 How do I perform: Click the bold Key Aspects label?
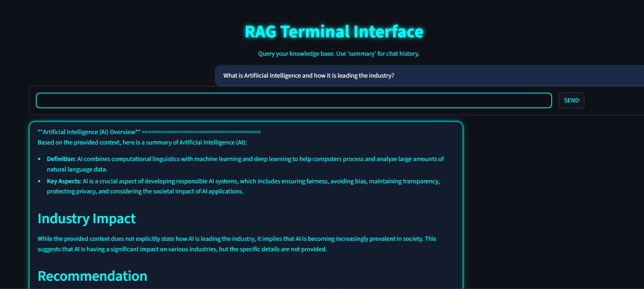[64, 181]
